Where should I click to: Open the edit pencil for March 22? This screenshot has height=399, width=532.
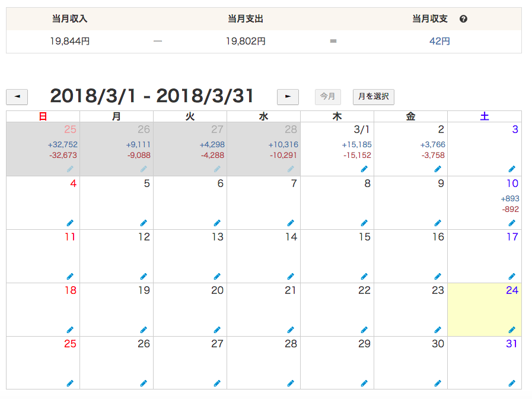[364, 330]
